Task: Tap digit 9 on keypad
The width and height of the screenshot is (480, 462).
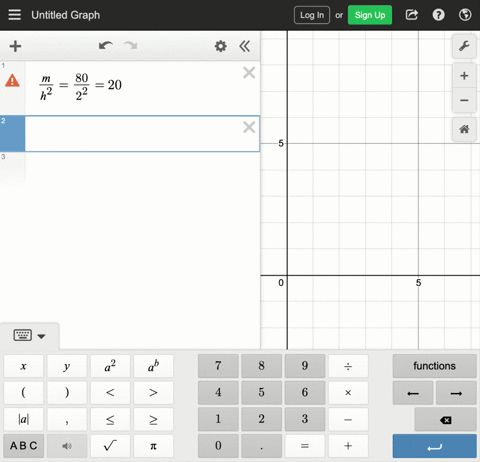Action: tap(305, 366)
